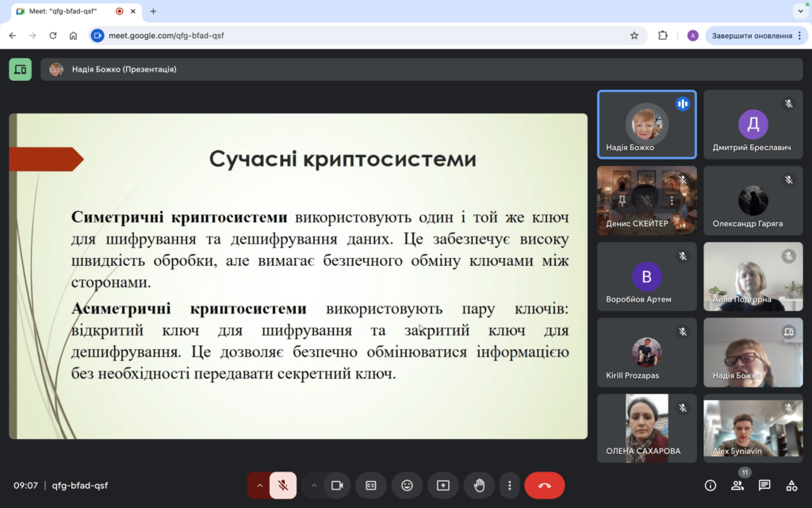Select Воробйов Артем participant tile
The height and width of the screenshot is (508, 812).
647,276
